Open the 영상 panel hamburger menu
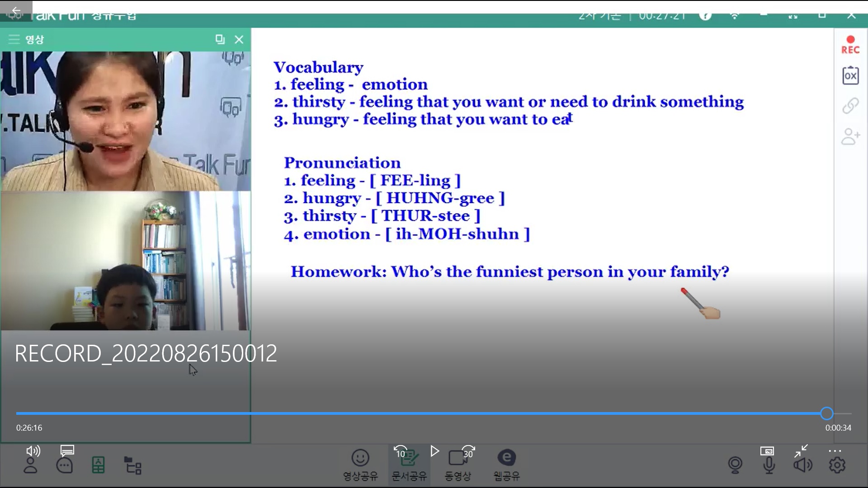Viewport: 868px width, 488px height. [x=14, y=39]
